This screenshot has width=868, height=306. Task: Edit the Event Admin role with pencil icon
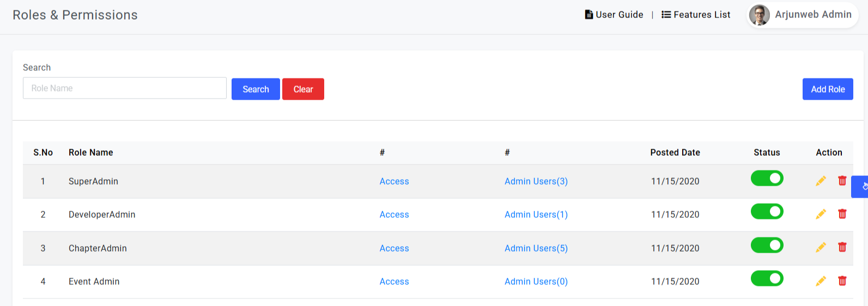click(x=821, y=281)
